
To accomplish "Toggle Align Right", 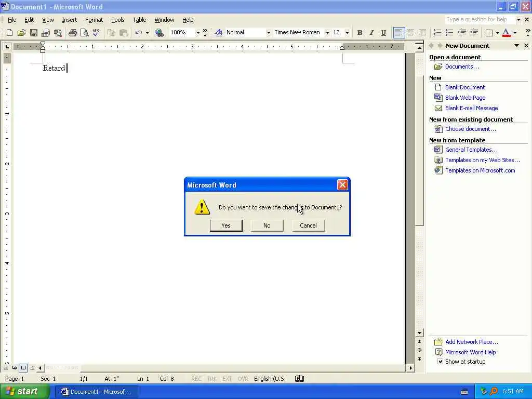I will pyautogui.click(x=422, y=33).
